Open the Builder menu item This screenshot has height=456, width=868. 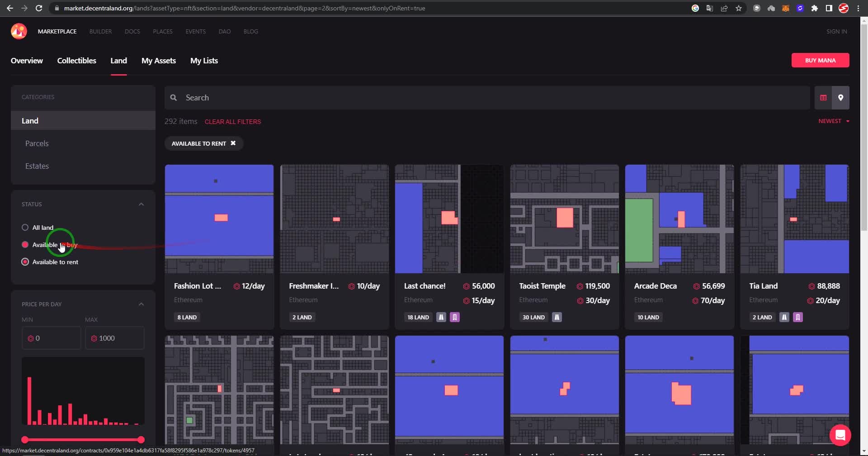tap(100, 32)
